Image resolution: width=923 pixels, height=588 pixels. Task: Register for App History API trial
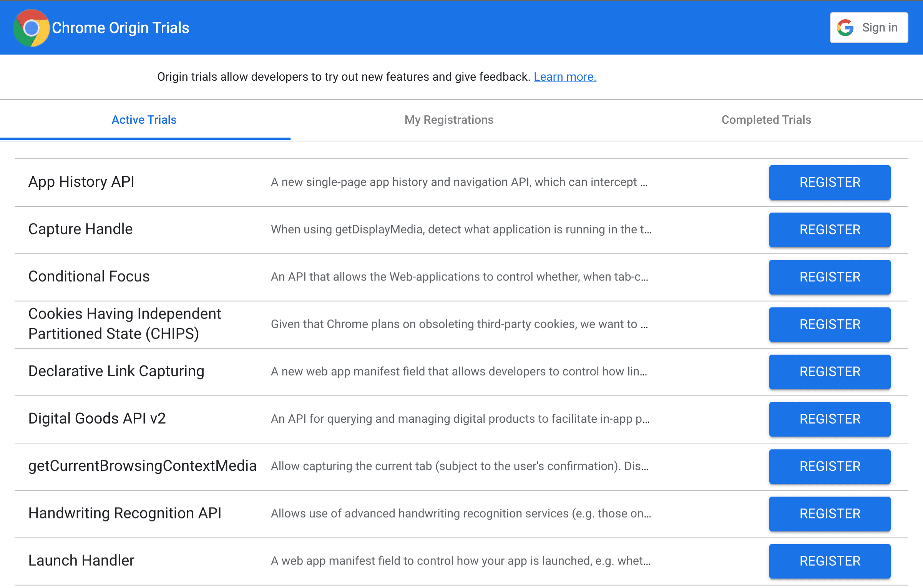[x=830, y=182]
